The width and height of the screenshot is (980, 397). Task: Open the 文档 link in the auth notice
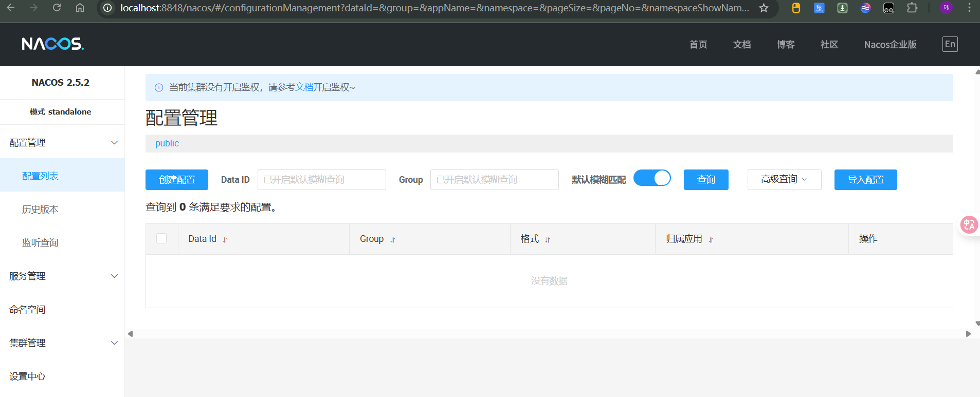coord(304,87)
